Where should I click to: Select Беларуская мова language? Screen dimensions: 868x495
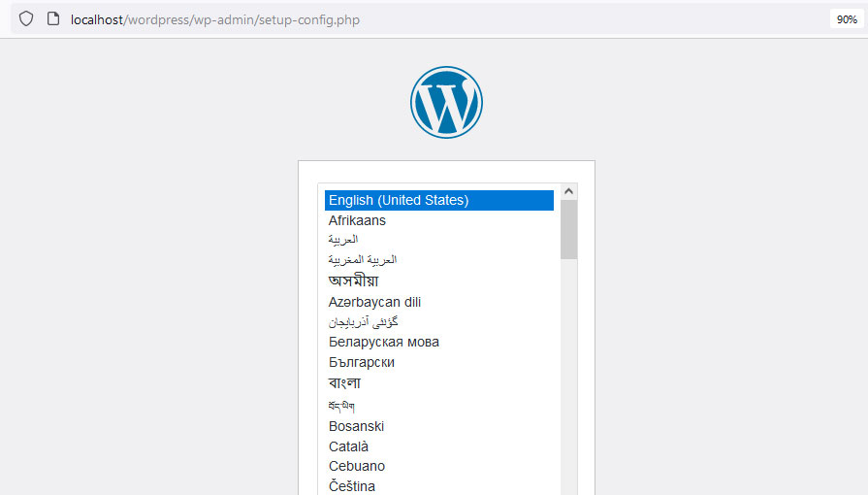439,342
